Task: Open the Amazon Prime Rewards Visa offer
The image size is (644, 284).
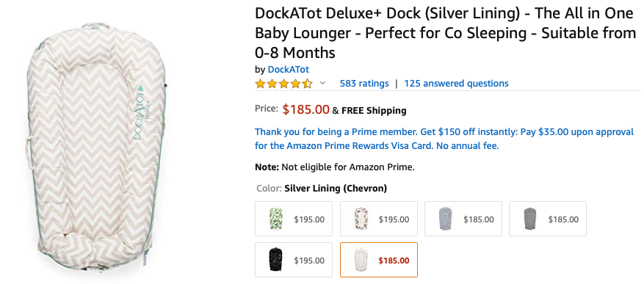Action: 444,139
